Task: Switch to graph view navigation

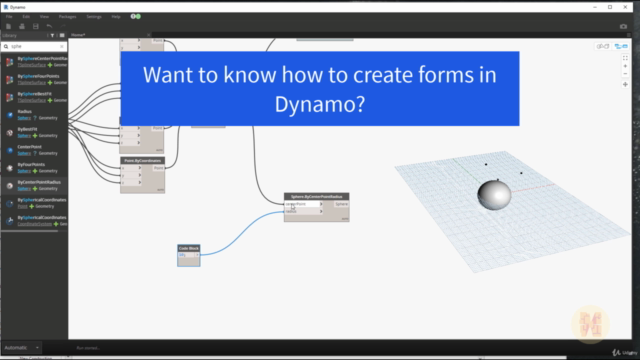Action: click(x=621, y=46)
